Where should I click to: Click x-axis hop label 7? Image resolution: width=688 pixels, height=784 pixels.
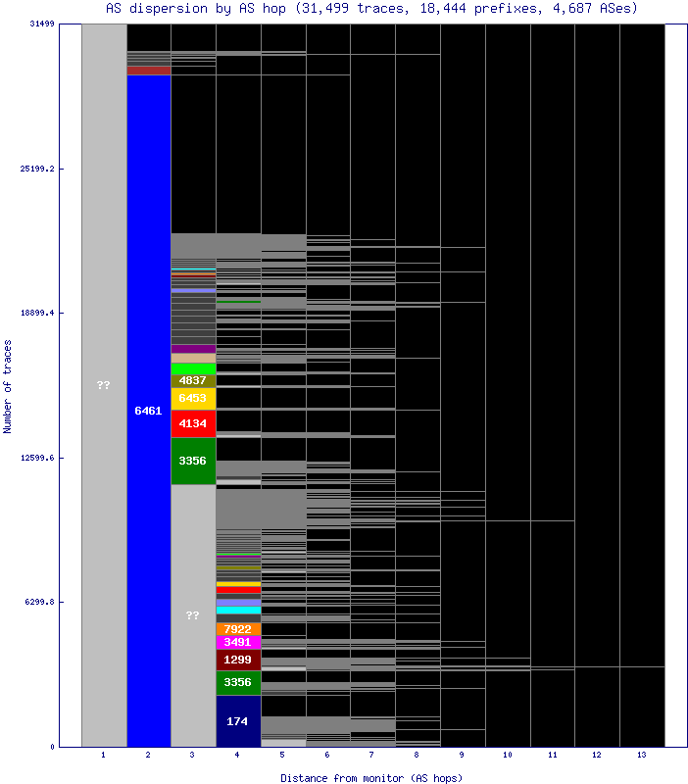coord(371,755)
